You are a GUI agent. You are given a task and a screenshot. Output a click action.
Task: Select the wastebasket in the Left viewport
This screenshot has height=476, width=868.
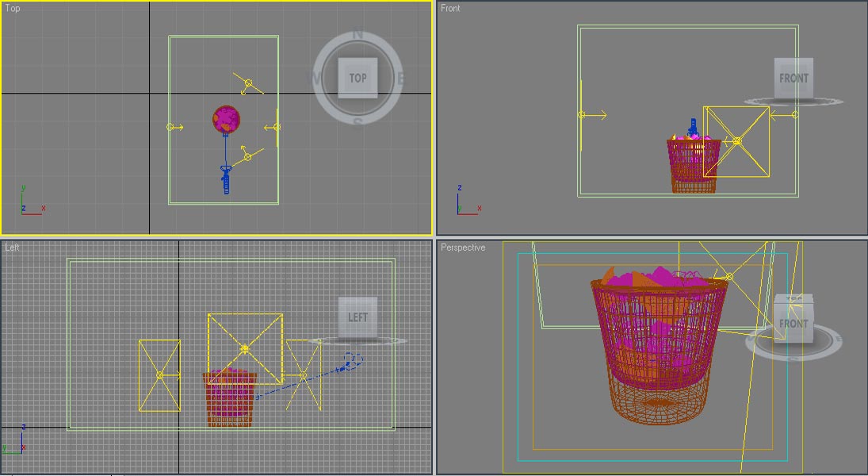pos(229,399)
